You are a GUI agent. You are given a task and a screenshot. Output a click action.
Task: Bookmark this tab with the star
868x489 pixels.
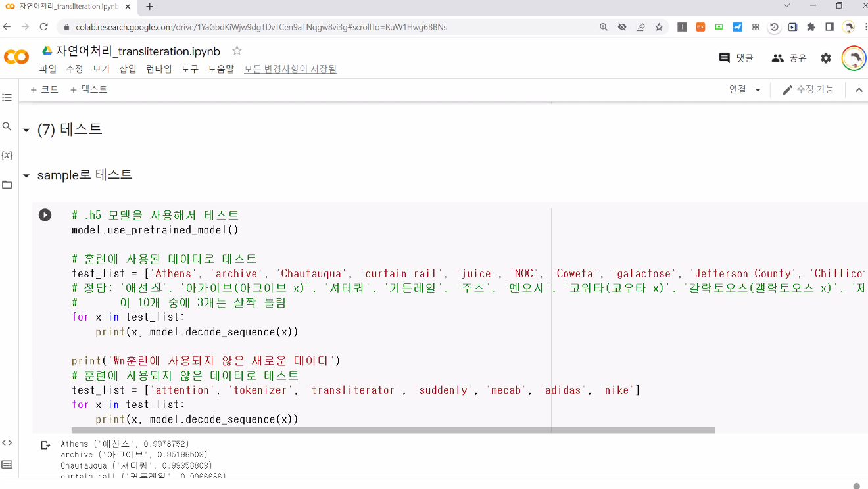coord(659,27)
